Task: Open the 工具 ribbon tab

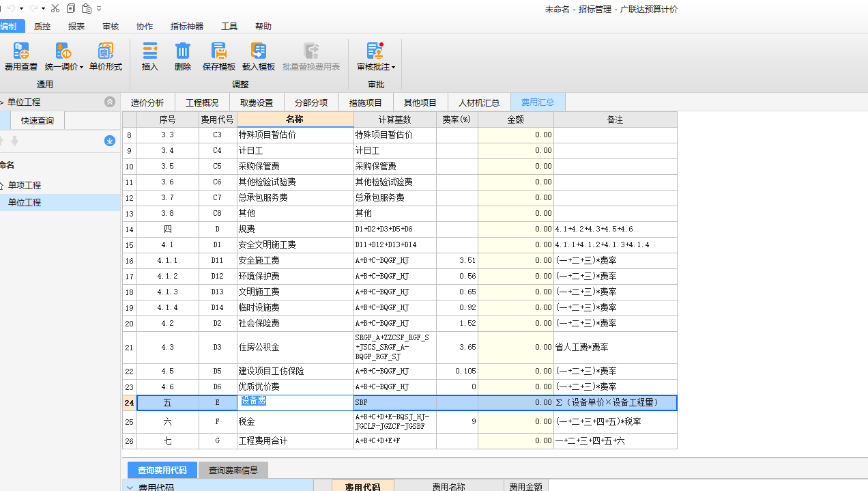Action: [229, 26]
